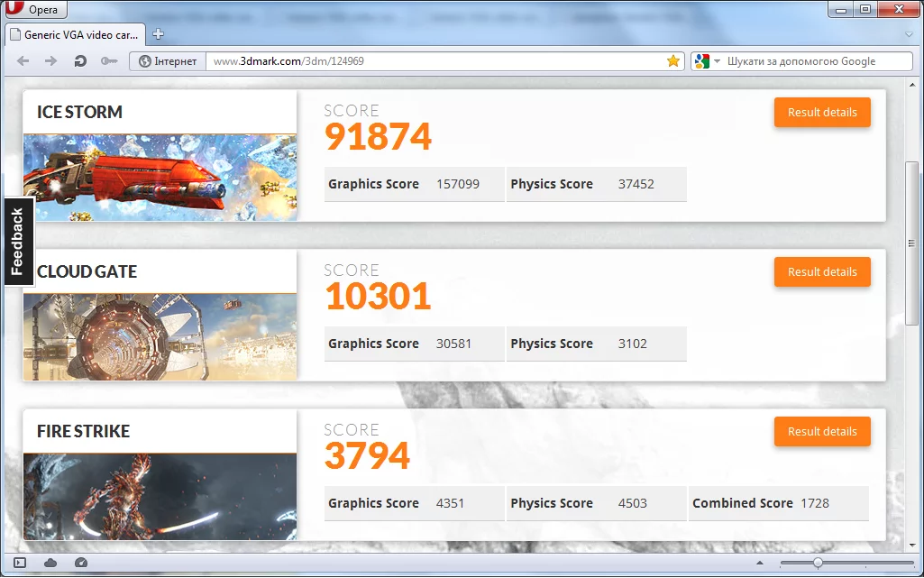
Task: Open the closed tabs list arrow
Action: 908,35
